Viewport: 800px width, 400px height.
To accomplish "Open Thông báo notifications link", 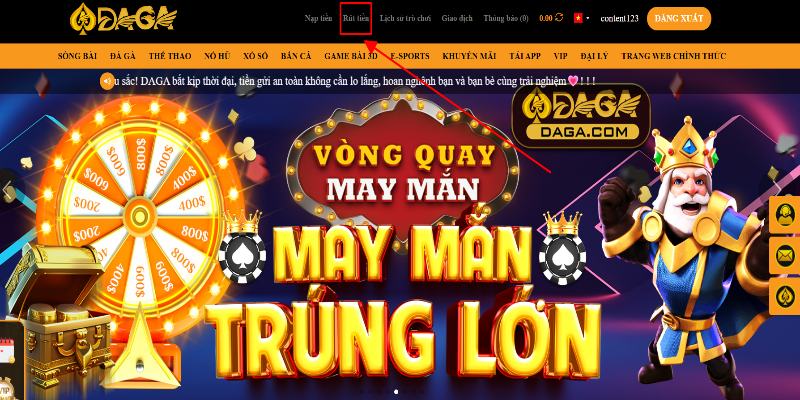I will pos(506,18).
